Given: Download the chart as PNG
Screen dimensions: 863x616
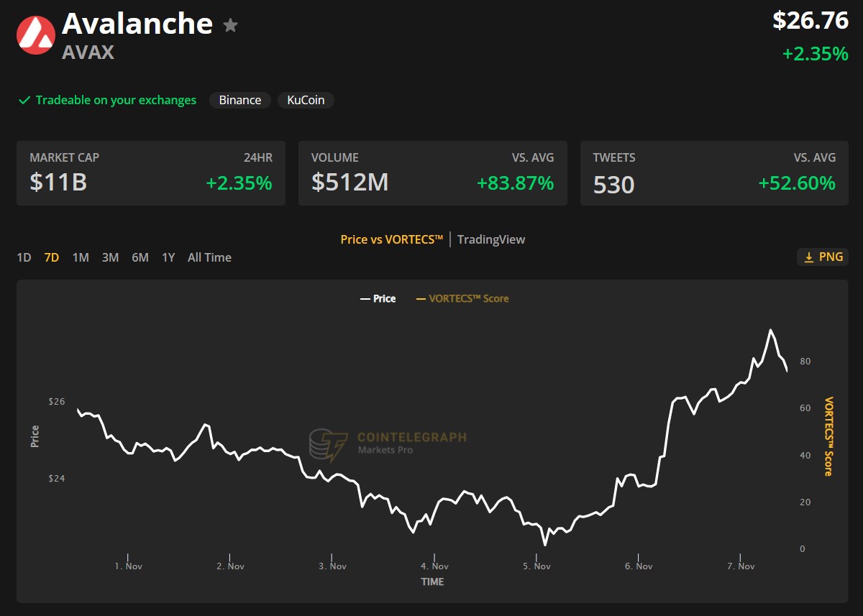Looking at the screenshot, I should 823,257.
